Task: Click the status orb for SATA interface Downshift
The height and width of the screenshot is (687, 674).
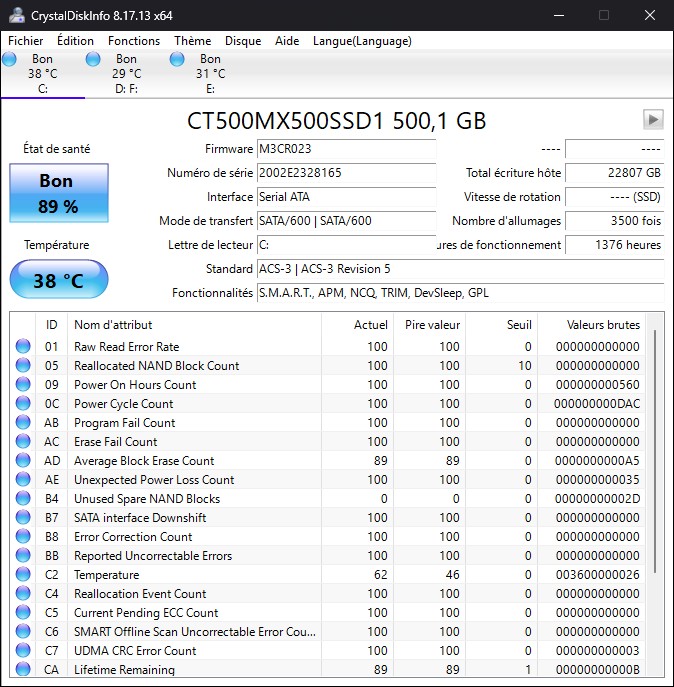Action: 23,517
